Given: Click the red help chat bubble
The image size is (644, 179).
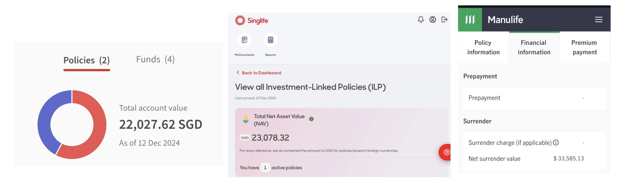Looking at the screenshot, I should tap(446, 152).
